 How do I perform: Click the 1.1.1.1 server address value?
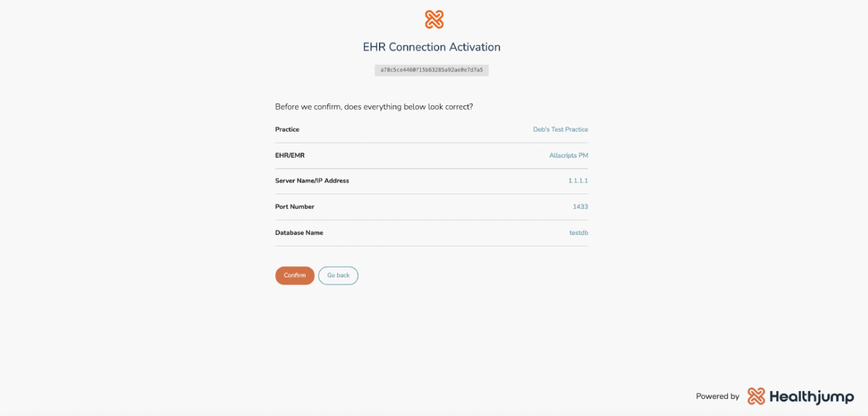coord(578,181)
